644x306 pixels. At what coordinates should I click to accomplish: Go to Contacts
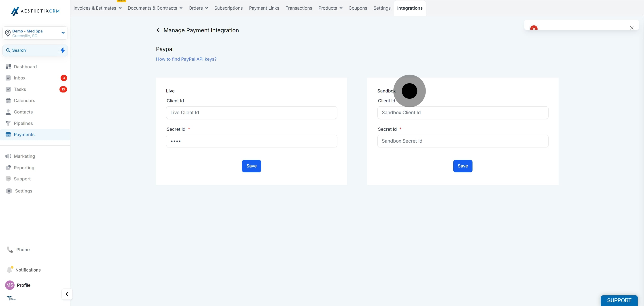pyautogui.click(x=35, y=112)
